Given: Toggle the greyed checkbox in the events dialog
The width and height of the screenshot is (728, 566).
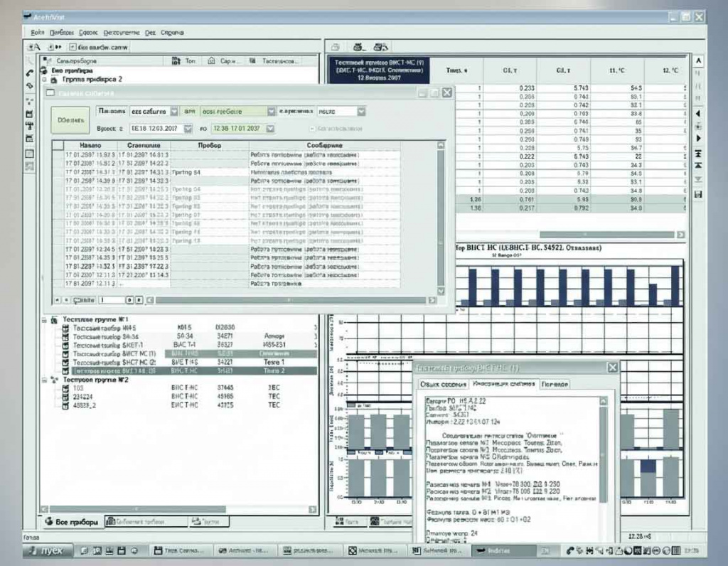Looking at the screenshot, I should point(312,129).
